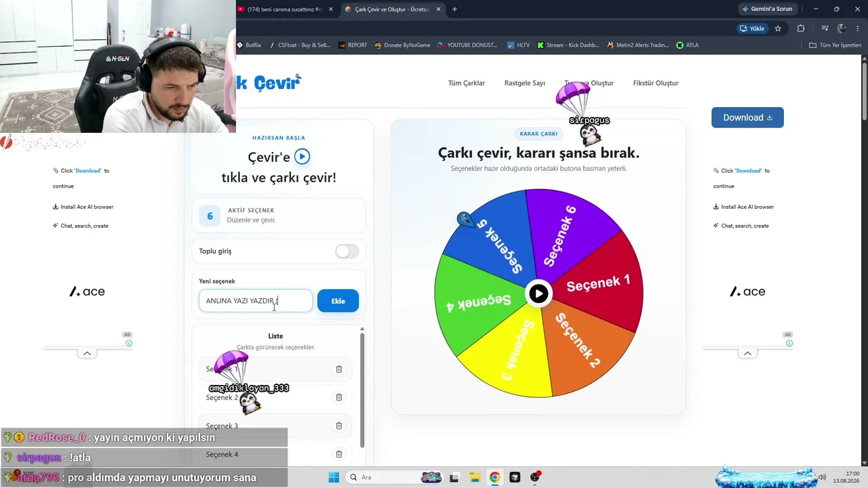Click the option list scrollbar
The width and height of the screenshot is (868, 488).
[362, 390]
